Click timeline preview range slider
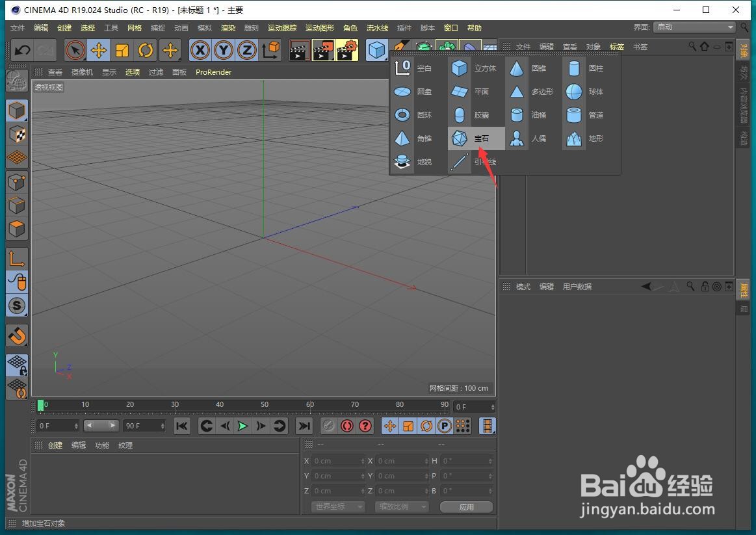Image resolution: width=756 pixels, height=535 pixels. tap(100, 426)
